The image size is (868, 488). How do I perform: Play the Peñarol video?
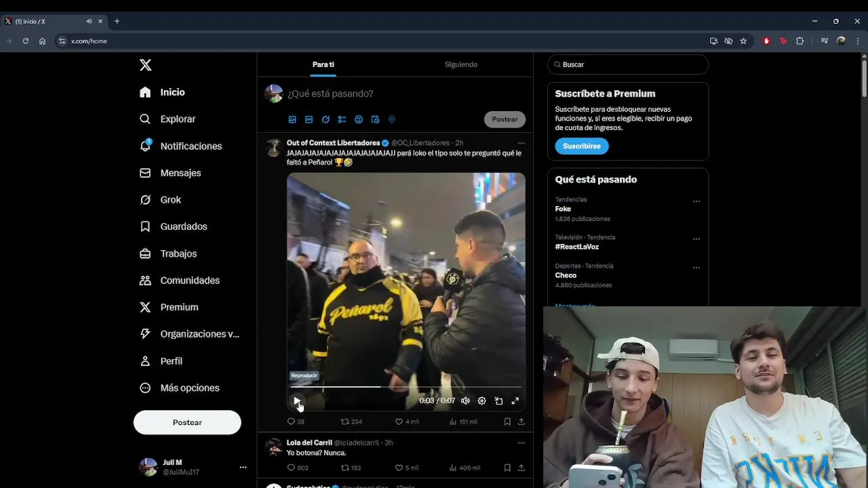[296, 401]
